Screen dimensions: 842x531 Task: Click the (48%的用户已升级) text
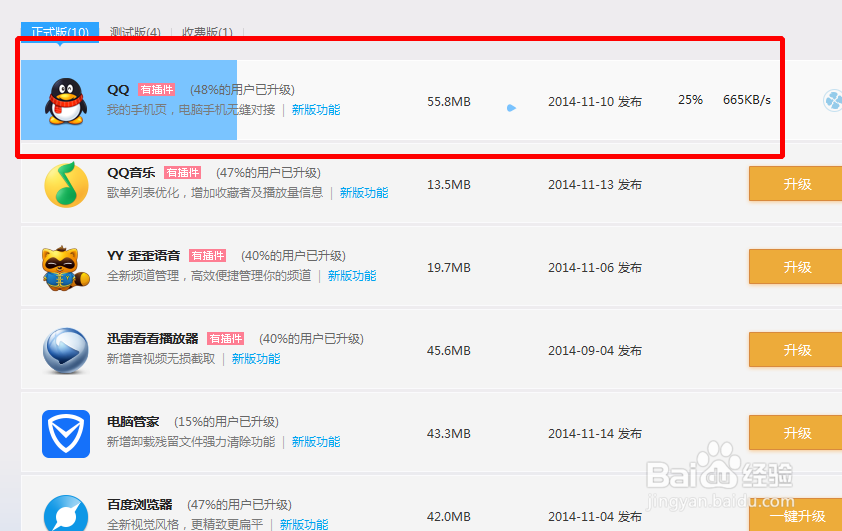tap(242, 90)
